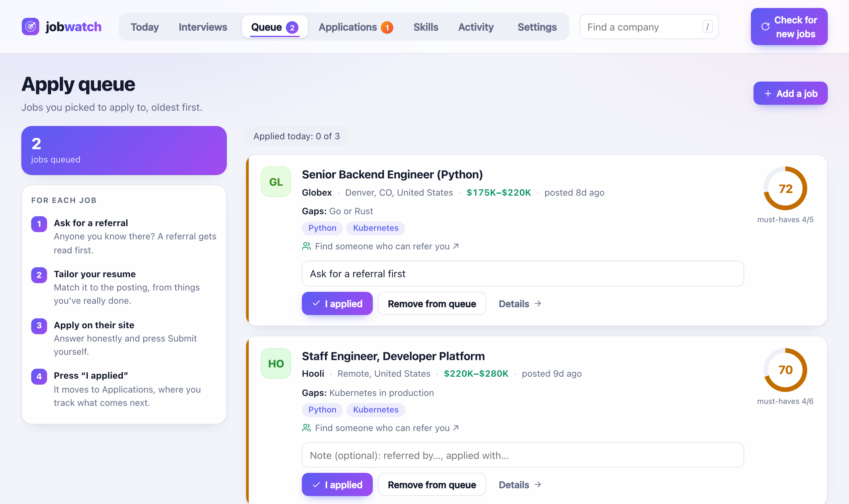
Task: Click the checkmark icon on Hooli I applied
Action: 316,485
